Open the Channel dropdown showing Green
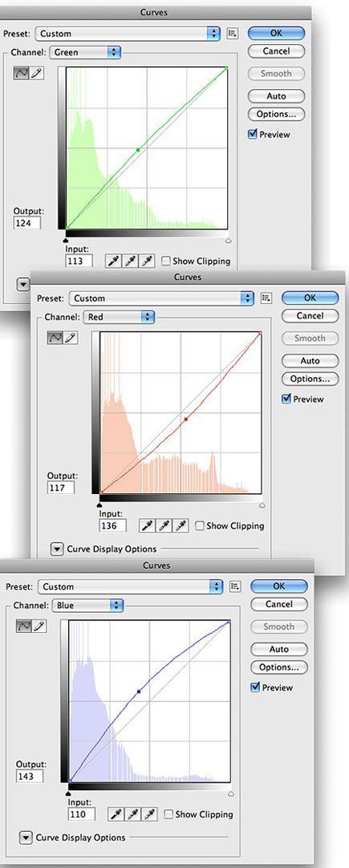349x868 pixels. pyautogui.click(x=85, y=53)
